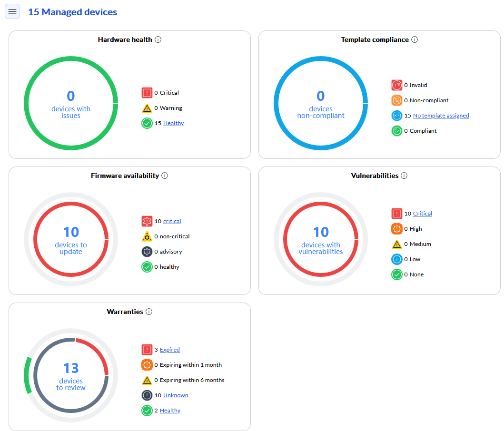Click the '0 Medium' legend text
This screenshot has width=504, height=431.
417,244
